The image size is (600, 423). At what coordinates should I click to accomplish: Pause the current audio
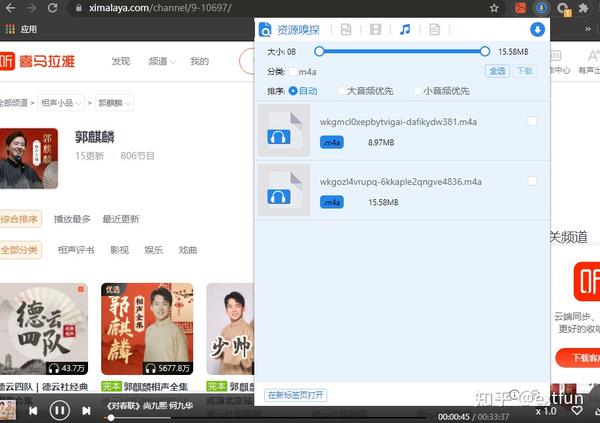pos(60,411)
